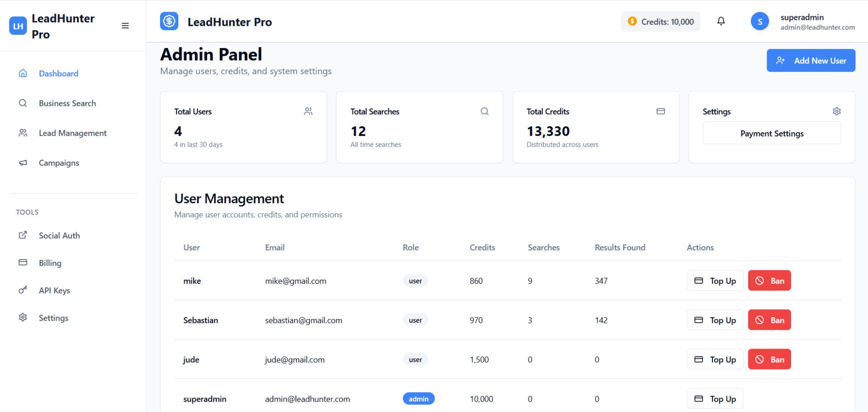The height and width of the screenshot is (412, 868).
Task: Go to Business Search page
Action: [x=67, y=103]
